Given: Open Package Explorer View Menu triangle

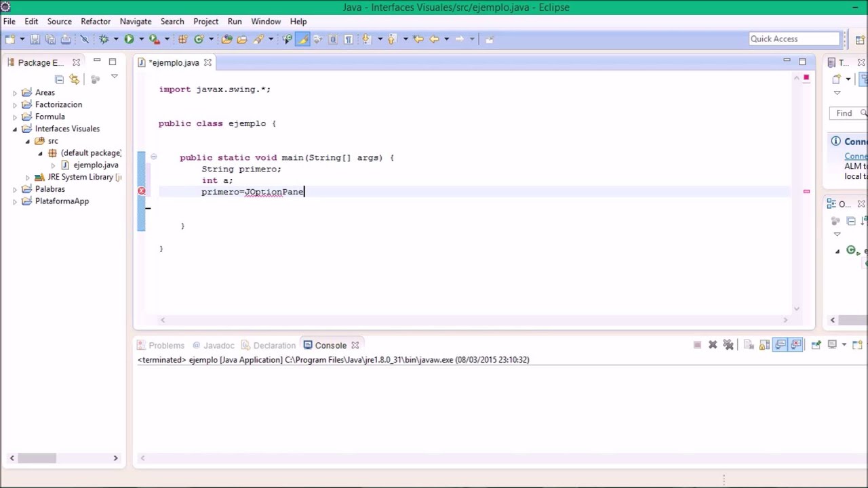Looking at the screenshot, I should [114, 77].
